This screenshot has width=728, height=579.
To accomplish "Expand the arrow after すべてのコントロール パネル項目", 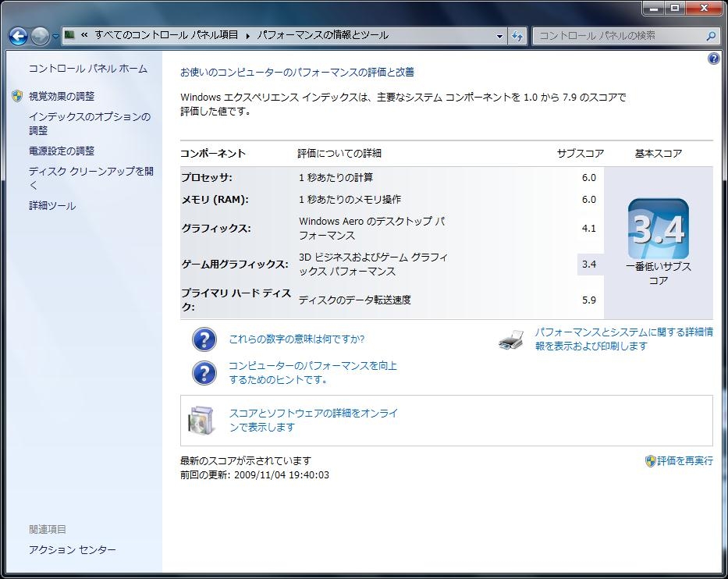I will click(x=247, y=35).
